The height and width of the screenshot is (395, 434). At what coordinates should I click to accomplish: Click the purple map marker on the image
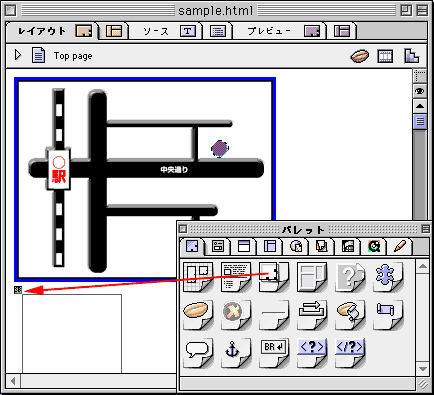pyautogui.click(x=220, y=148)
